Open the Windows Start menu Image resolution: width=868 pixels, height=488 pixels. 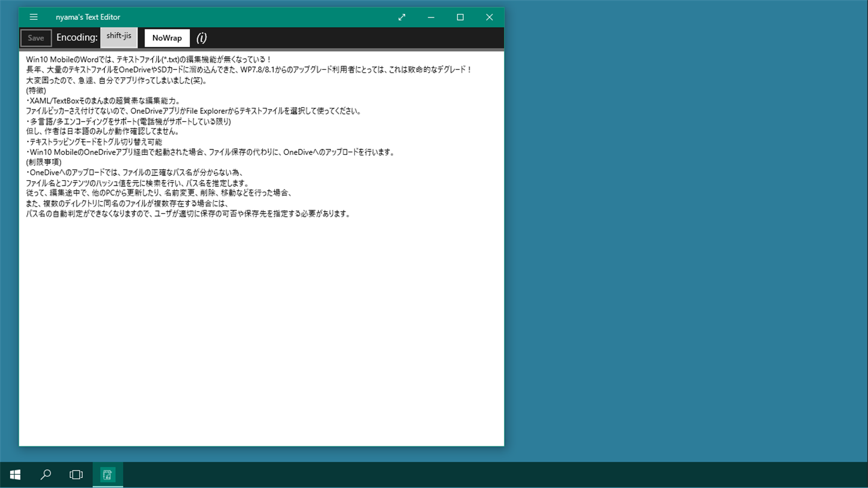[15, 475]
